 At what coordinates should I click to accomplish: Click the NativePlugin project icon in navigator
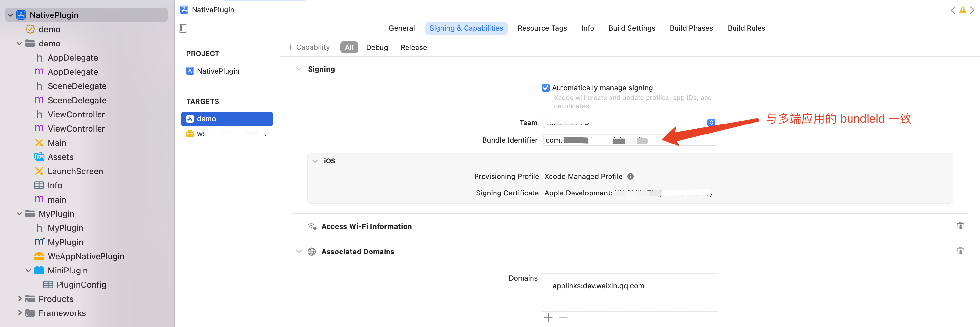[21, 15]
